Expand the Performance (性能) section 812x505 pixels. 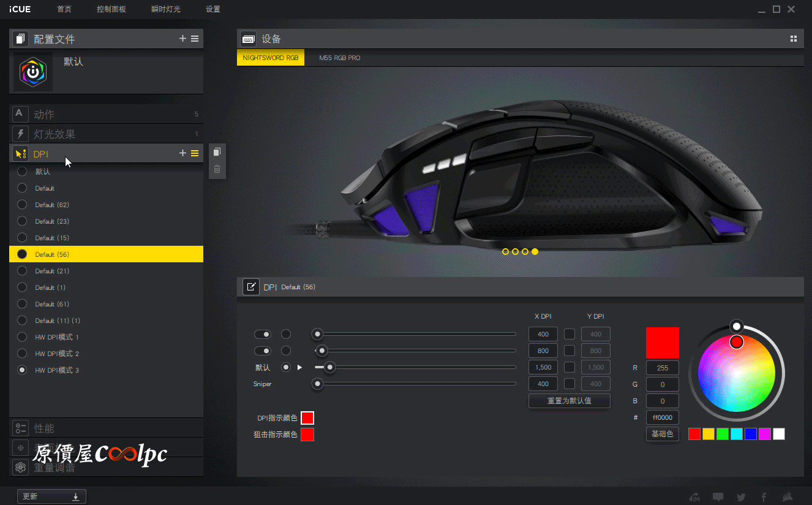click(106, 428)
